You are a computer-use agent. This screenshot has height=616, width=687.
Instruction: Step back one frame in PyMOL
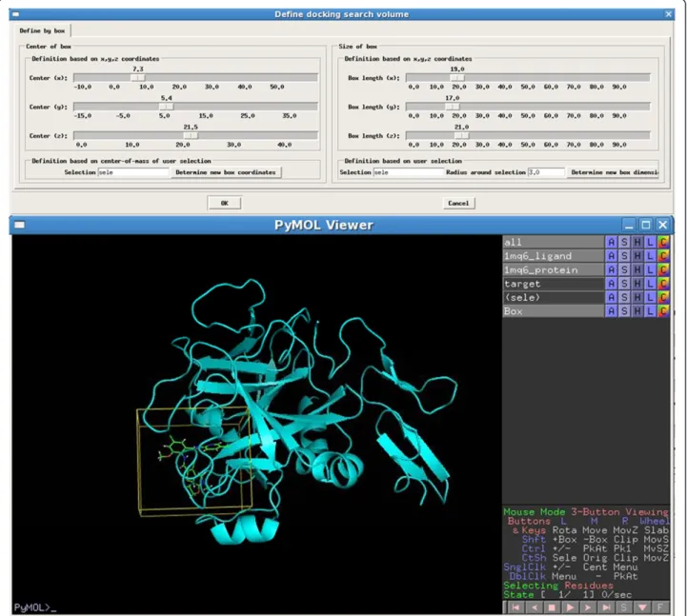click(535, 607)
